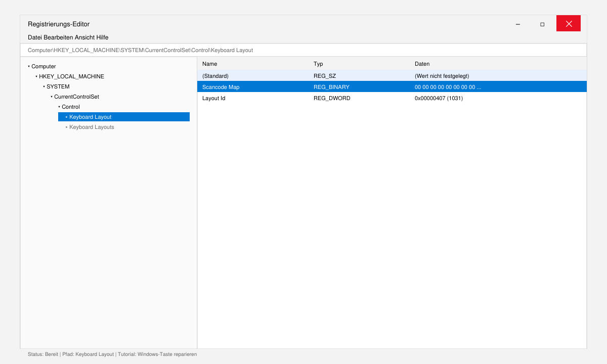Screen dimensions: 607x364
Task: Collapse the SYSTEM node arrow
Action: (x=44, y=86)
